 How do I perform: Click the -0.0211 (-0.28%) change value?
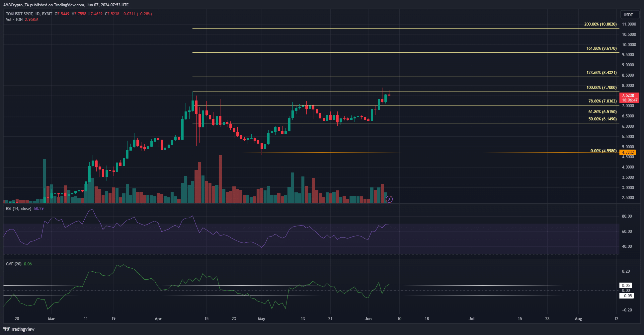[x=137, y=14]
